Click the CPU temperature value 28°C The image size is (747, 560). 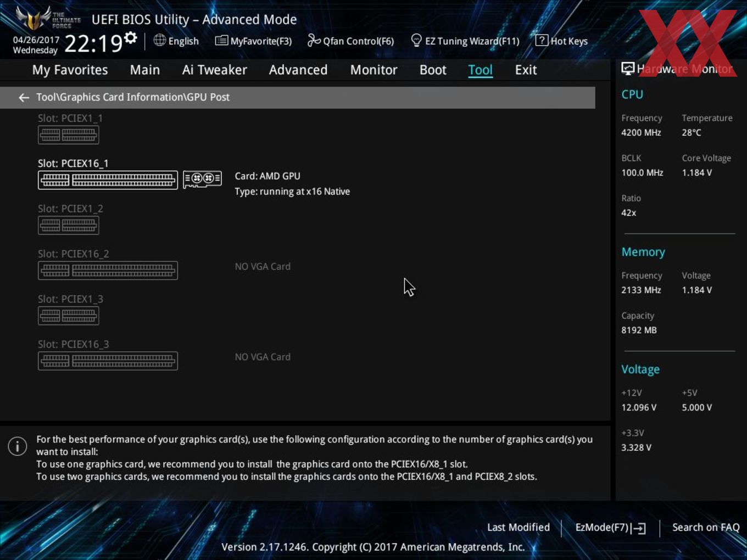click(692, 132)
